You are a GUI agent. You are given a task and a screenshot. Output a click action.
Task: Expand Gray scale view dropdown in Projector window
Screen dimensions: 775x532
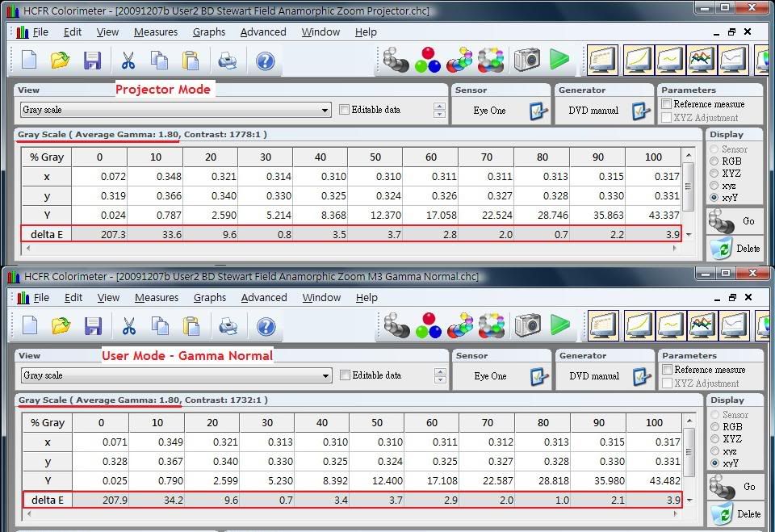[325, 111]
